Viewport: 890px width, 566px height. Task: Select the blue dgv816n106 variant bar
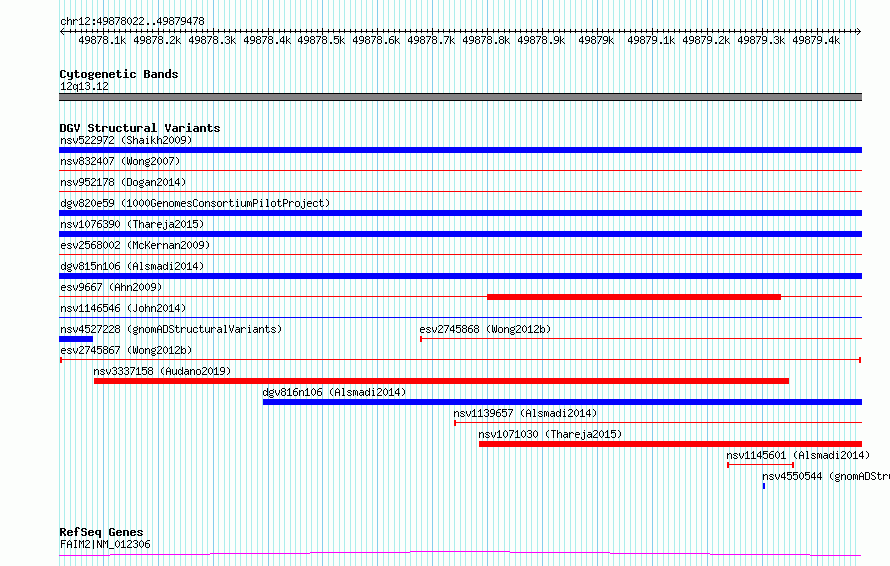click(x=562, y=402)
